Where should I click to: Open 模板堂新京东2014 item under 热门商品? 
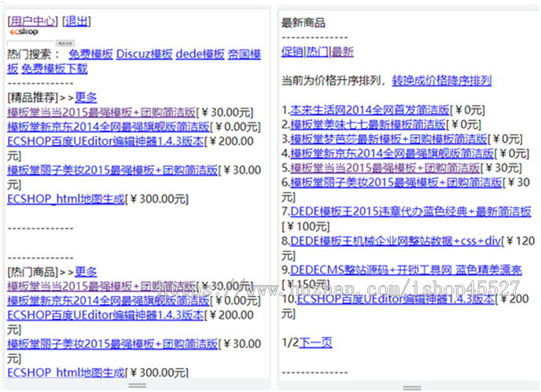tap(109, 300)
